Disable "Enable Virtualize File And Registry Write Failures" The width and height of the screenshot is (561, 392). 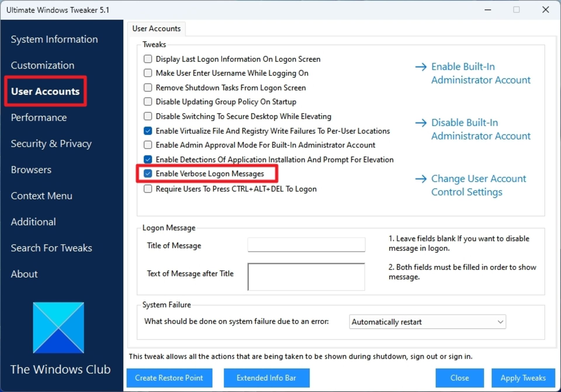click(x=148, y=131)
